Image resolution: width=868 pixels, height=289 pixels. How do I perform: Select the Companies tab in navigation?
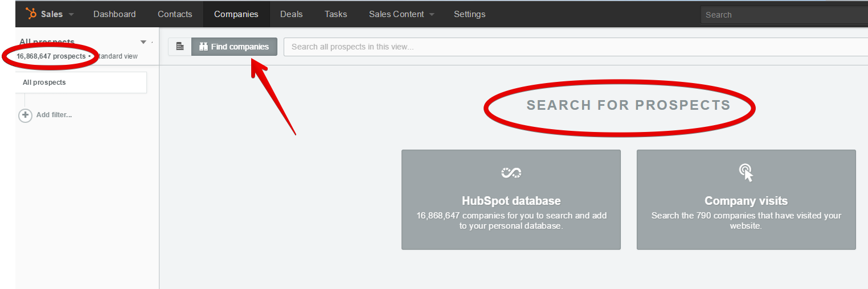(236, 14)
